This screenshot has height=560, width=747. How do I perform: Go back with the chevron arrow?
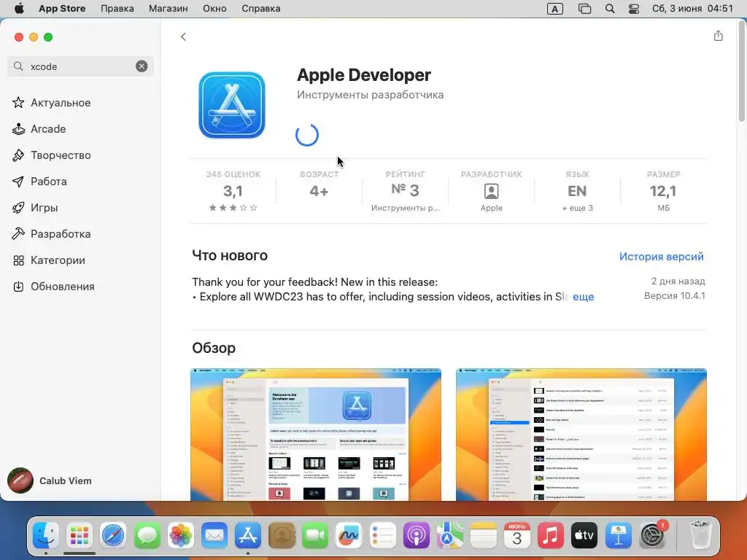183,36
